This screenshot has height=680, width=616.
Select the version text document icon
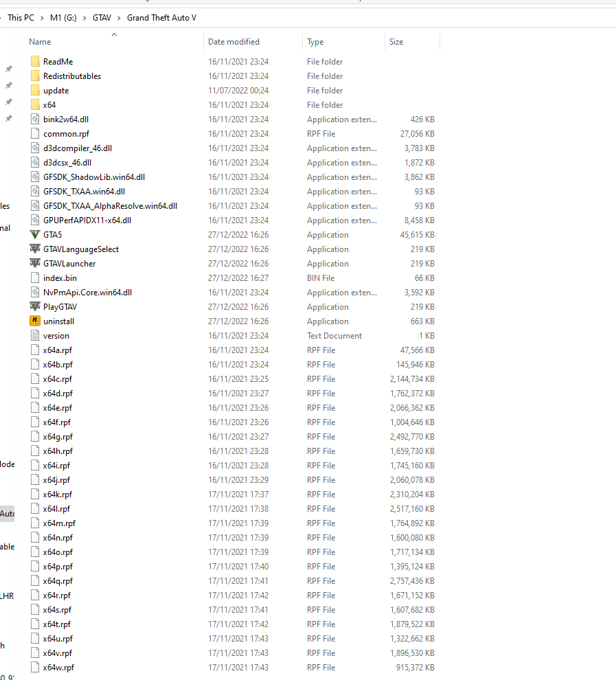point(35,335)
